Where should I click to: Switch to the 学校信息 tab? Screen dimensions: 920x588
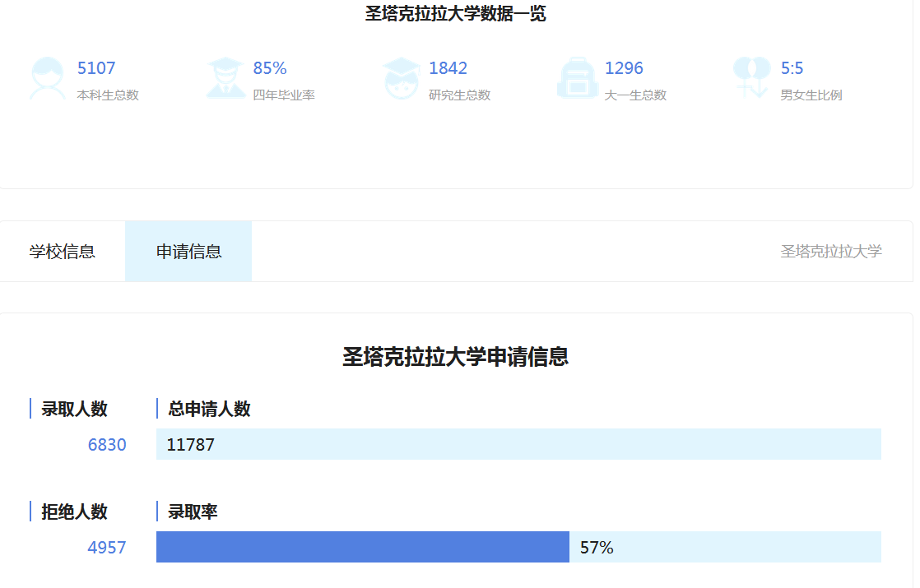(x=63, y=252)
